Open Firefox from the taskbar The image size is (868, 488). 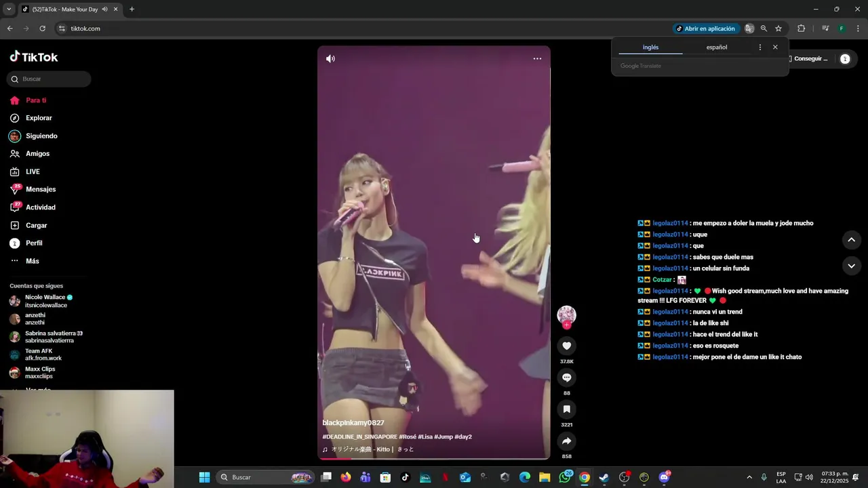[x=346, y=477]
